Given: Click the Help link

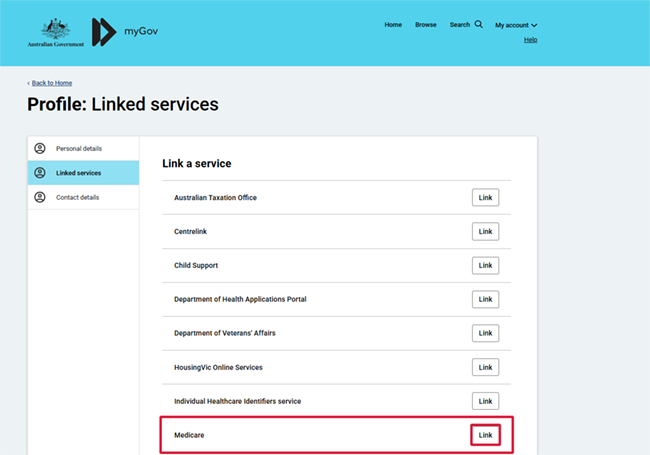Looking at the screenshot, I should (x=530, y=40).
